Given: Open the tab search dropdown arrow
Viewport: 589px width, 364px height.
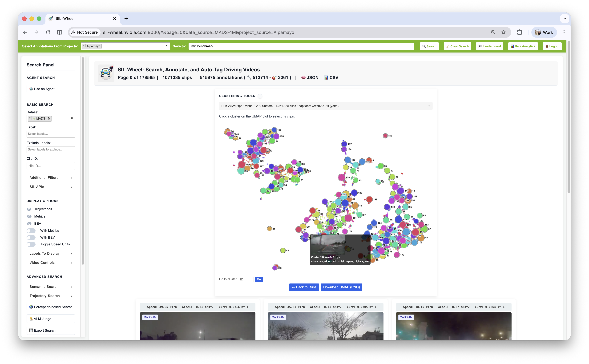Looking at the screenshot, I should (565, 19).
